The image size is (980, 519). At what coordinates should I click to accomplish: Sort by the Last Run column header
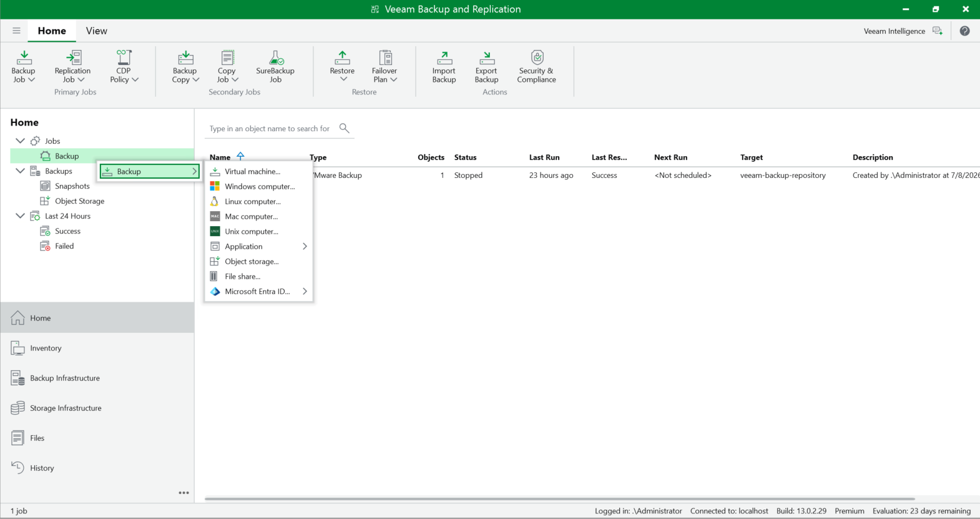click(x=544, y=157)
